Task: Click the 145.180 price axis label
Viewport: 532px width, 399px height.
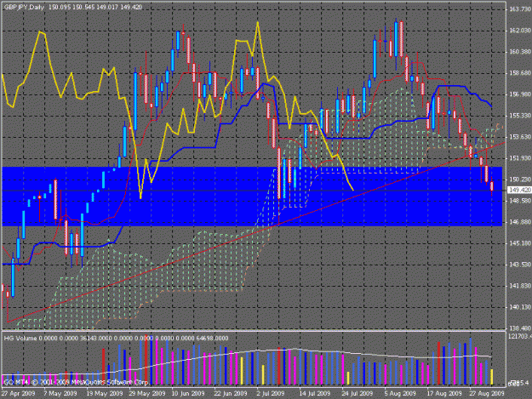Action: pos(520,243)
